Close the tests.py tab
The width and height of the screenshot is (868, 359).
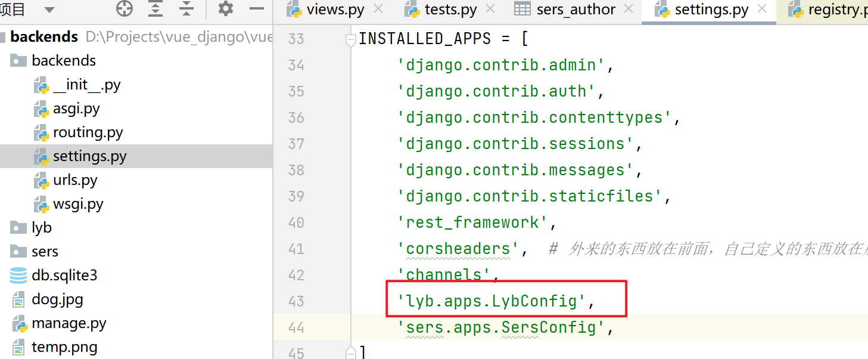click(x=490, y=9)
